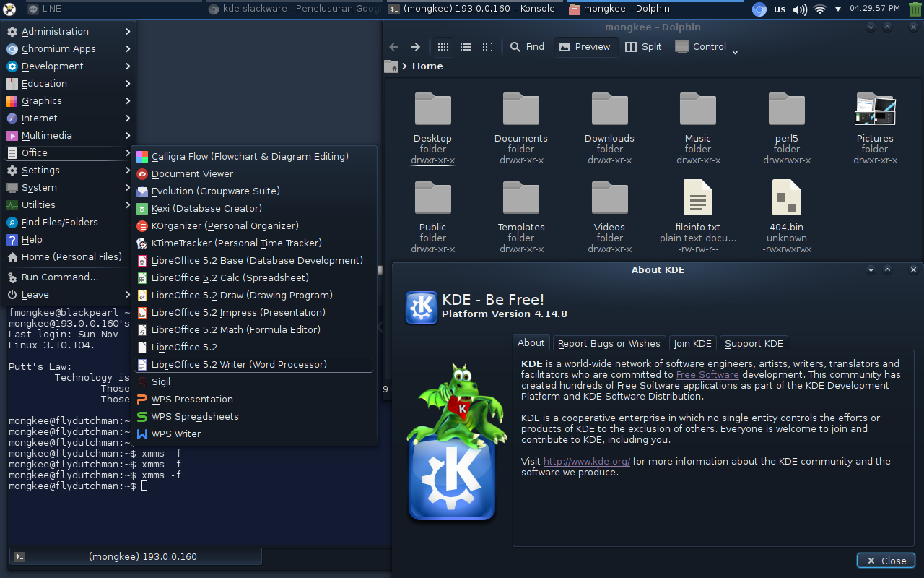The width and height of the screenshot is (924, 578).
Task: Open the Pictures folder thumbnail
Action: (x=875, y=110)
